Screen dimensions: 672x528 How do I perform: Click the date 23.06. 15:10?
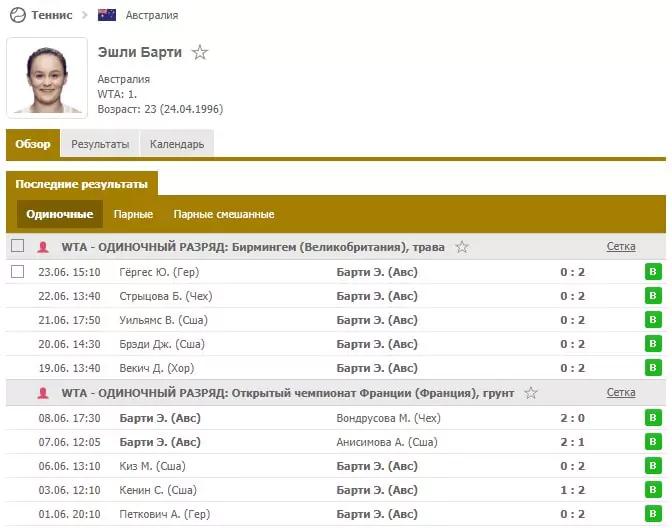tap(69, 272)
